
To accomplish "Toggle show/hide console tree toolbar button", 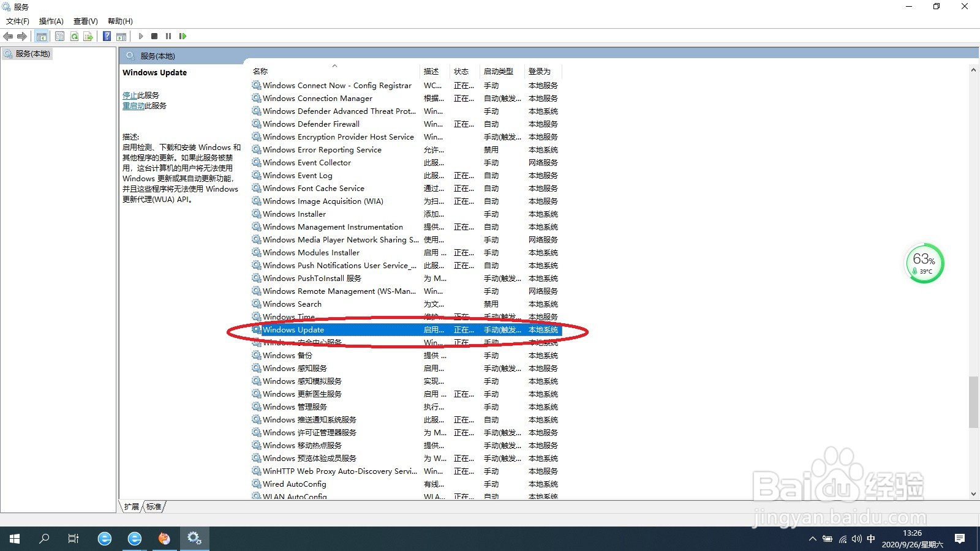I will coord(41,36).
